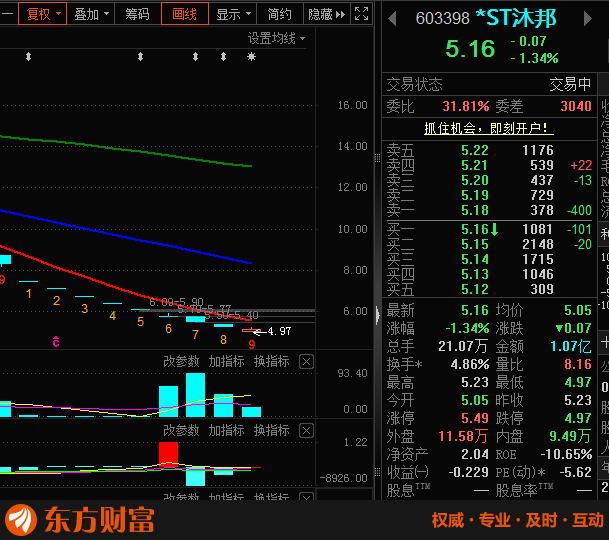Click 隐藏 to collapse side panel

pos(326,14)
